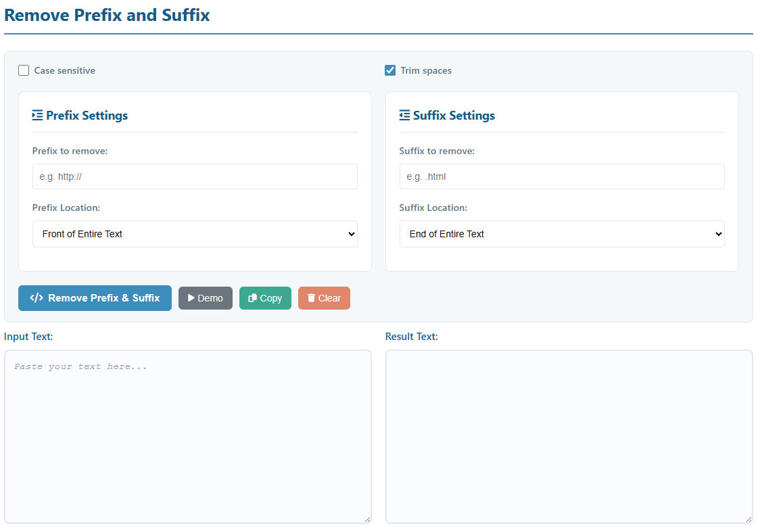Image resolution: width=760 pixels, height=532 pixels.
Task: Enable the Case sensitive checkbox
Action: 24,70
